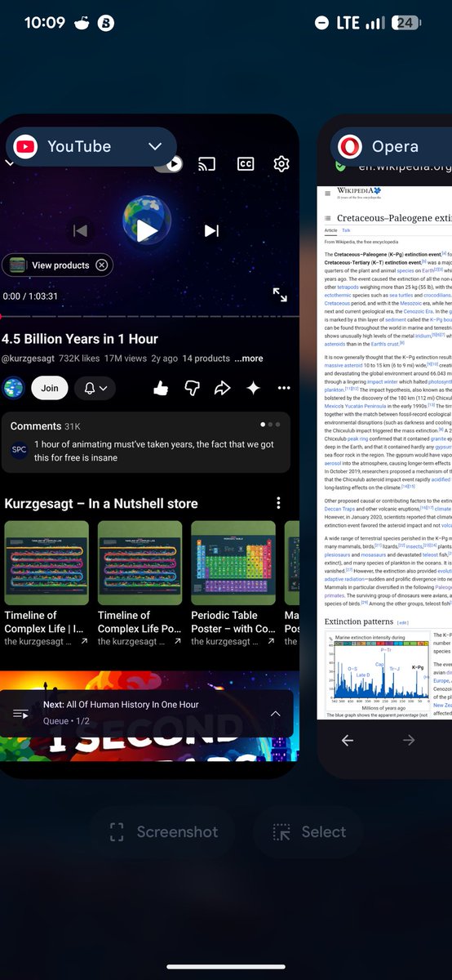
Task: Open the Kurzgesagt channel avatar
Action: point(14,388)
